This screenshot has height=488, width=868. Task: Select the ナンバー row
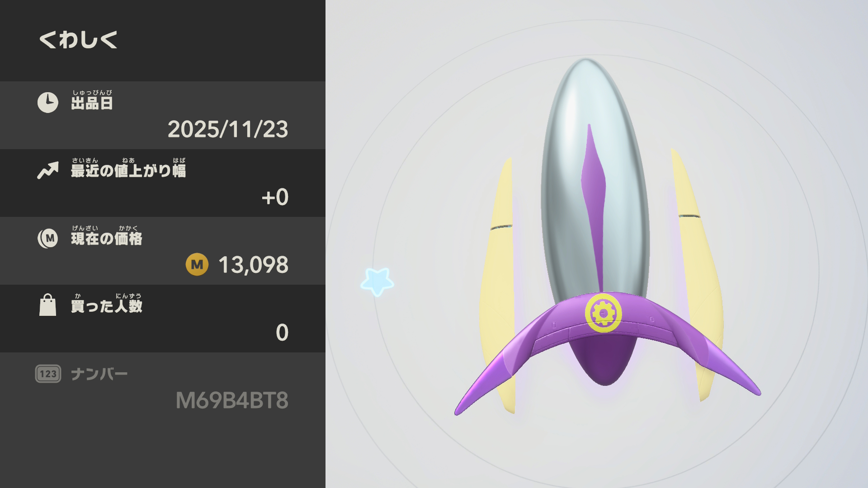(163, 386)
